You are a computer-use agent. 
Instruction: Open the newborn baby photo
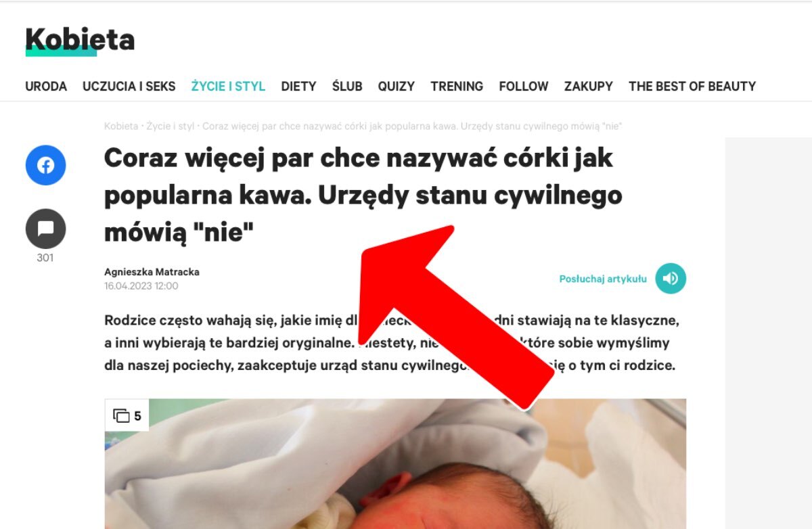click(395, 464)
